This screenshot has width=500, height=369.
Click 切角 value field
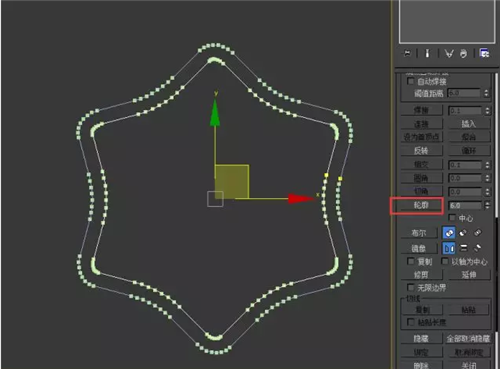click(465, 192)
